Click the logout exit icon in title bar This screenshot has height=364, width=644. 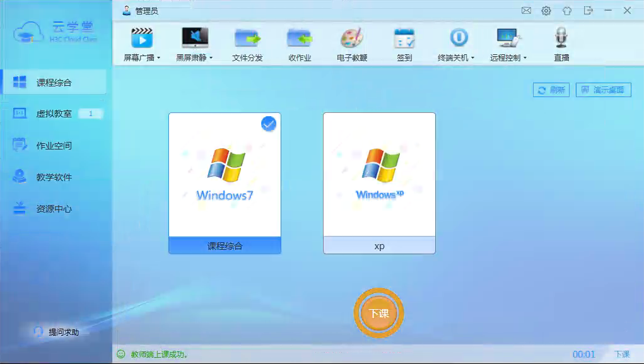pos(588,11)
